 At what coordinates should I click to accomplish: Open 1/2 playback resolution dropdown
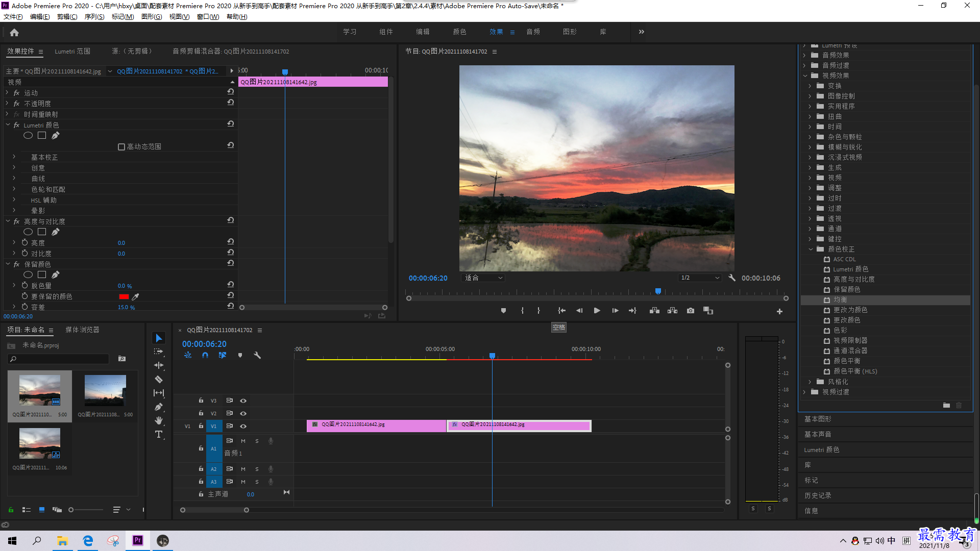(x=700, y=278)
